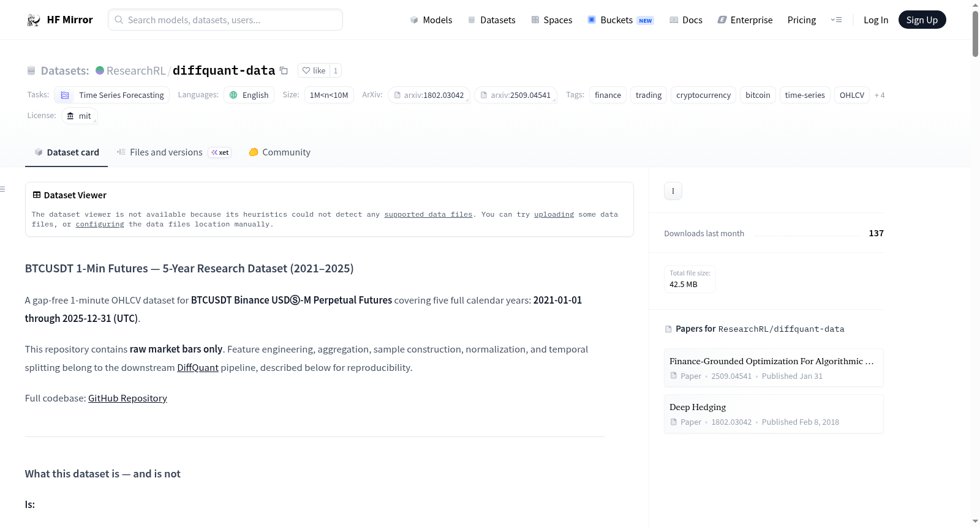Click the Dataset Viewer table icon

[x=37, y=195]
